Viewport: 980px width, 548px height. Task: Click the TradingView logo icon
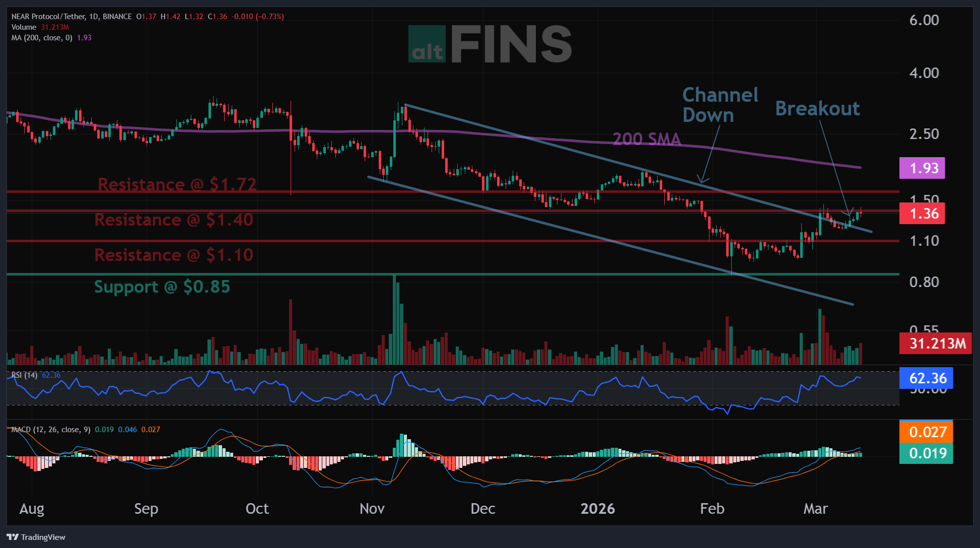(13, 537)
